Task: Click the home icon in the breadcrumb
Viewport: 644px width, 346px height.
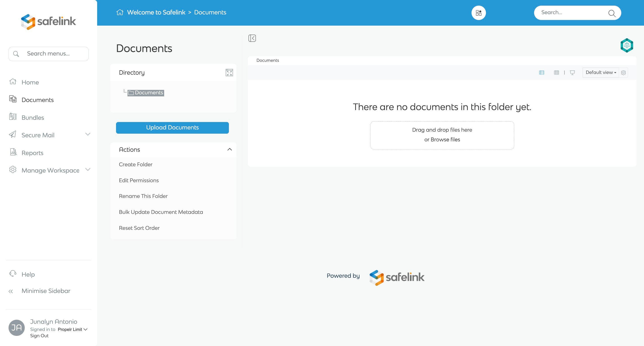Action: coord(120,12)
